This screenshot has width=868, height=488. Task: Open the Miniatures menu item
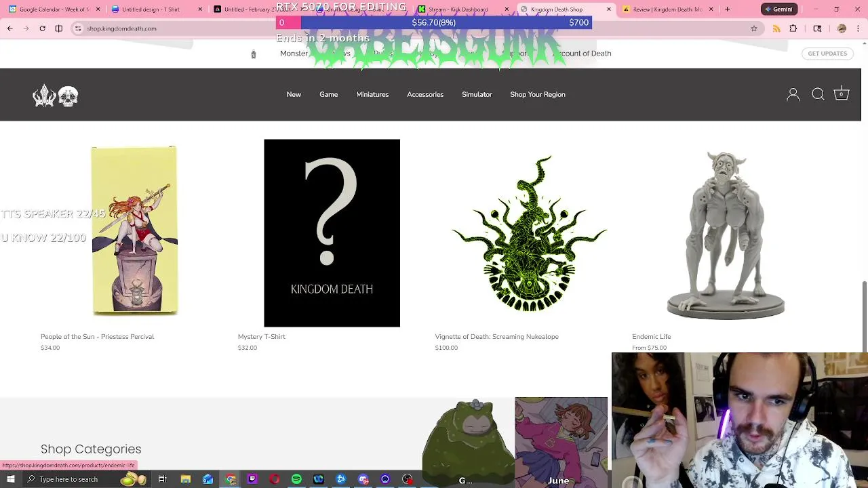tap(372, 94)
